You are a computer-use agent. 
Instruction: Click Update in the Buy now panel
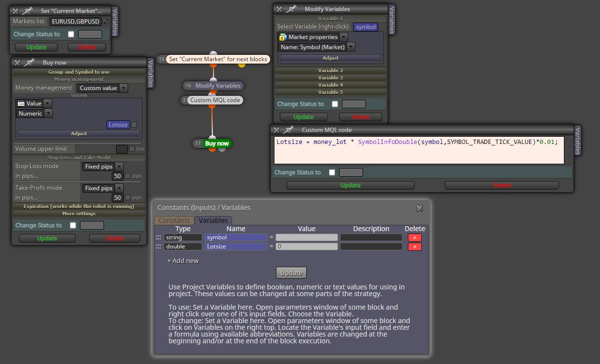(x=47, y=238)
